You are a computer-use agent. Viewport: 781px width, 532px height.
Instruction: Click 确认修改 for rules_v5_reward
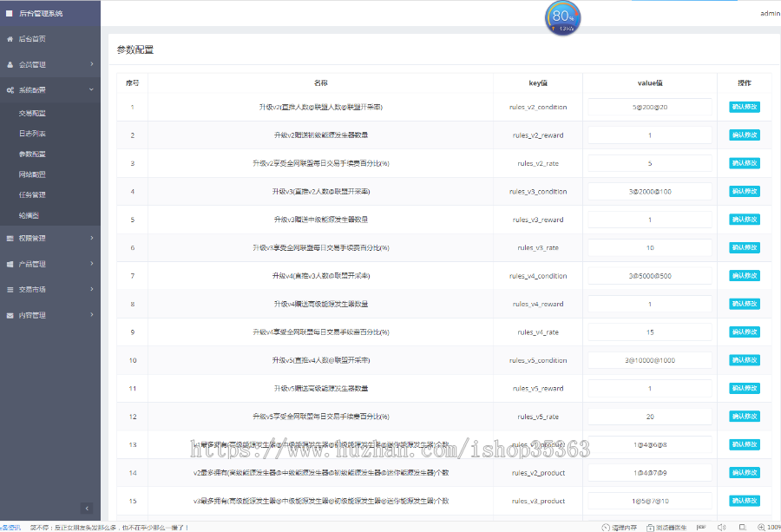point(745,389)
